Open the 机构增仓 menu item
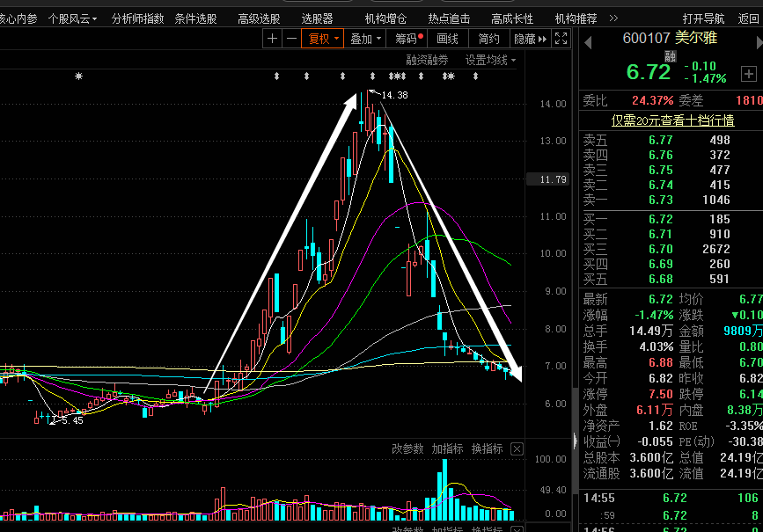 click(x=385, y=19)
